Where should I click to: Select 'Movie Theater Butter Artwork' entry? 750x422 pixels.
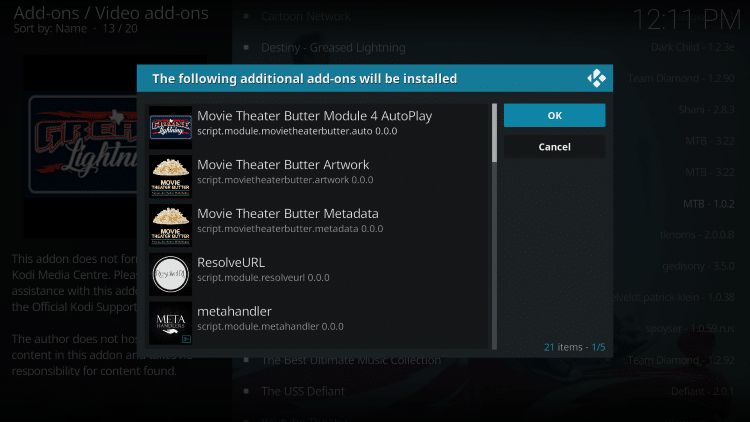(x=318, y=176)
